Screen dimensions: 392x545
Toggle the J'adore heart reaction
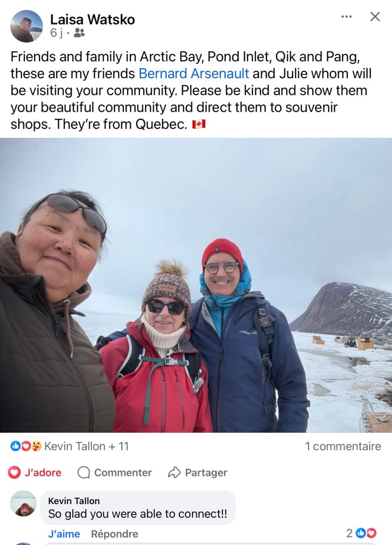point(35,473)
